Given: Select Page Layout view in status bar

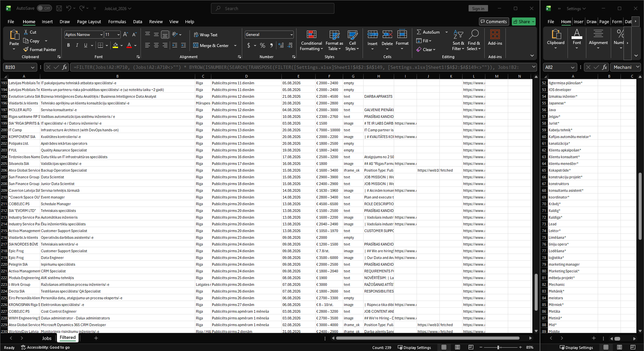Looking at the screenshot, I should coord(458,347).
